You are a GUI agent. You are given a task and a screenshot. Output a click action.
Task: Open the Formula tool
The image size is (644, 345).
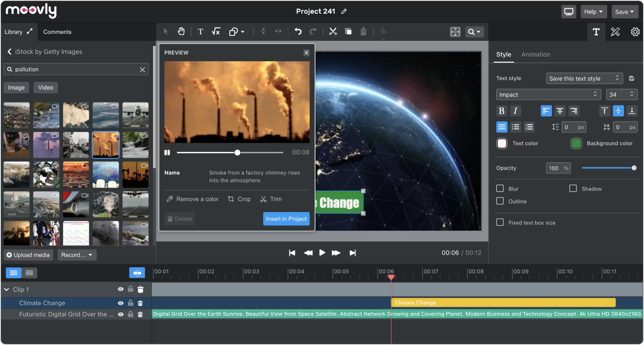coord(216,31)
